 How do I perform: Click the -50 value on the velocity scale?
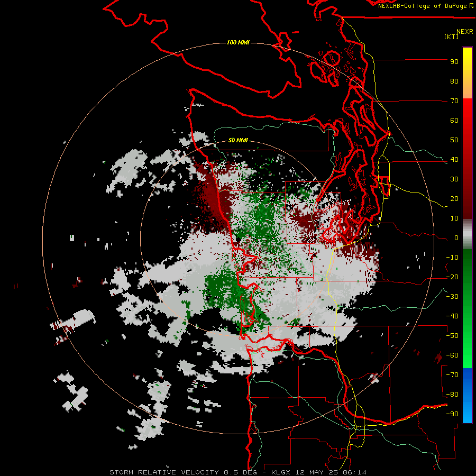pos(452,336)
